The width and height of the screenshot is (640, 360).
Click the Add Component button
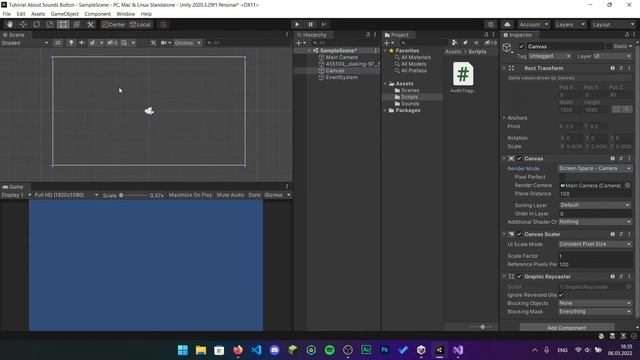pos(567,328)
